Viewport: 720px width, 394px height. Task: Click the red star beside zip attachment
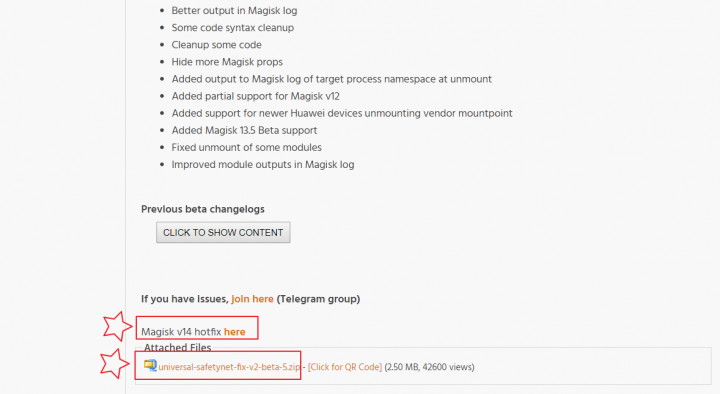click(x=115, y=364)
